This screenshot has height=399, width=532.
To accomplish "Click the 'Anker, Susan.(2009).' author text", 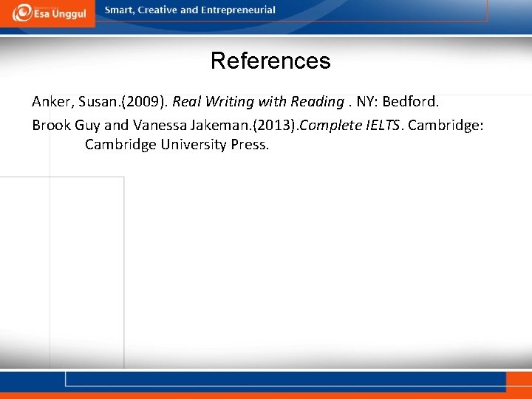I will tap(100, 101).
